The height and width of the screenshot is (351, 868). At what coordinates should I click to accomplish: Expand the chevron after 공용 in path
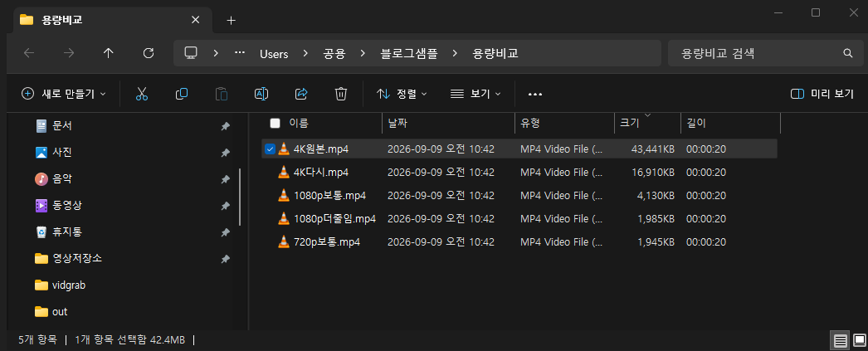coord(363,54)
